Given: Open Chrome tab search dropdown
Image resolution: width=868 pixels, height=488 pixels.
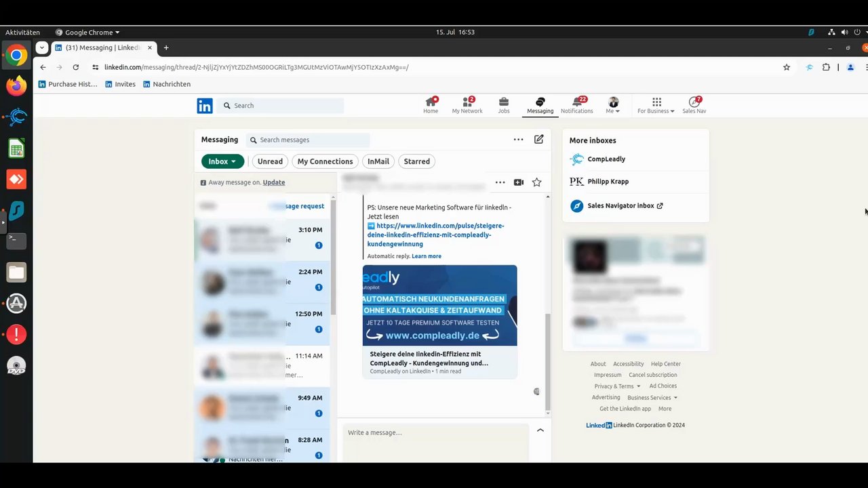Looking at the screenshot, I should (42, 47).
